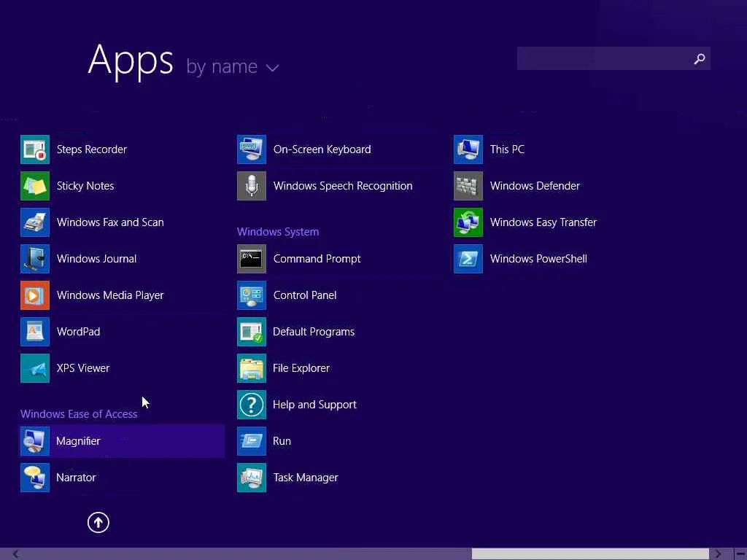Click the chevron next to 'by name'
This screenshot has width=747, height=560.
pyautogui.click(x=273, y=68)
